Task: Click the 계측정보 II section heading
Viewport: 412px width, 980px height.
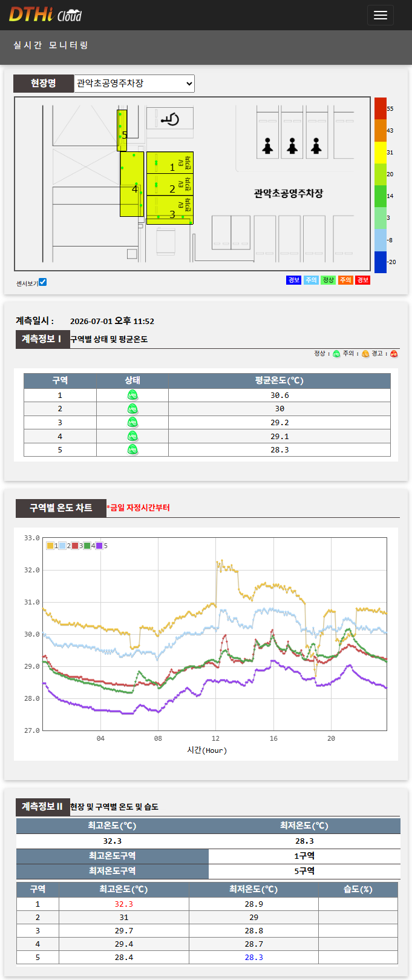Action: [42, 807]
